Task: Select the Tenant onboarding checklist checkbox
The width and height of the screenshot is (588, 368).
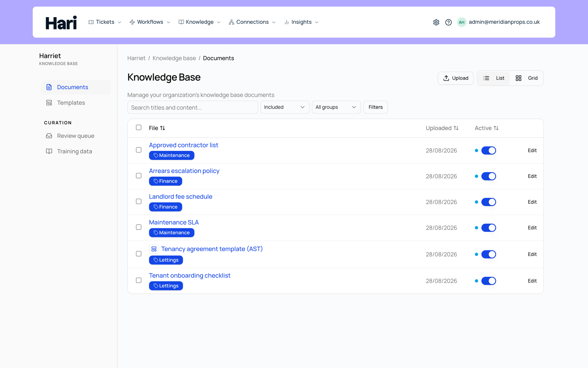Action: tap(139, 280)
